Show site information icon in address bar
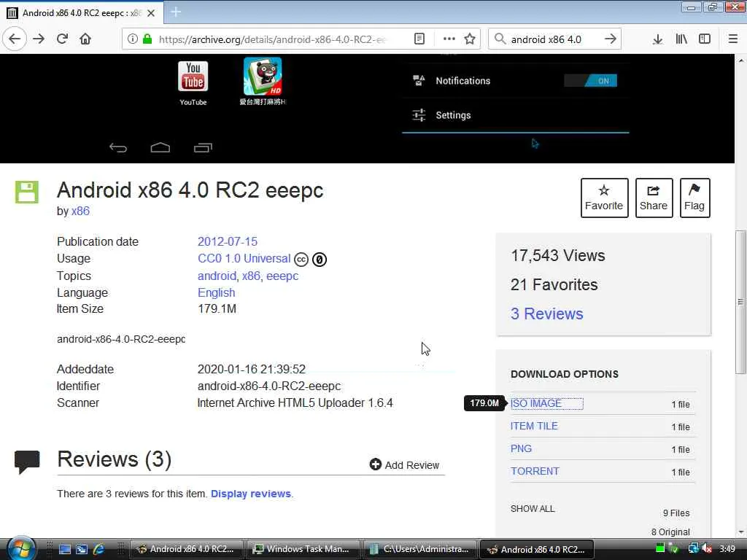 click(x=133, y=39)
